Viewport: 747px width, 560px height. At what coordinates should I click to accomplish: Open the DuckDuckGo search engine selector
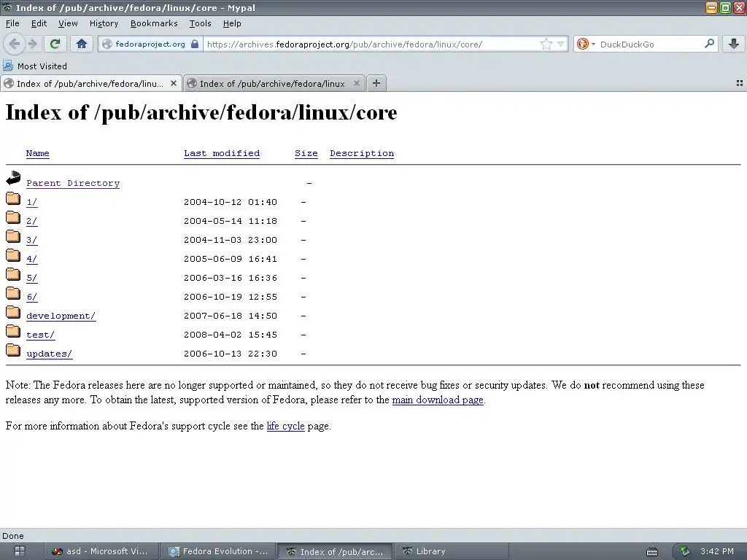[x=586, y=44]
